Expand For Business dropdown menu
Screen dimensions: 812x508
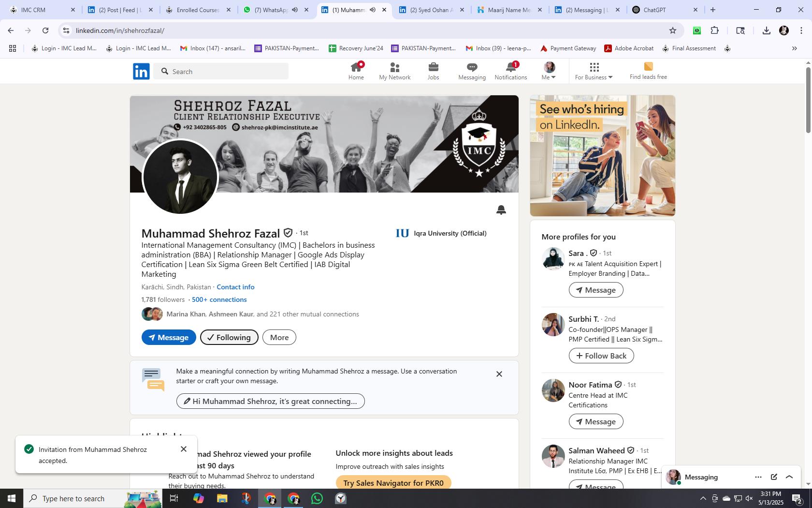[x=594, y=71]
